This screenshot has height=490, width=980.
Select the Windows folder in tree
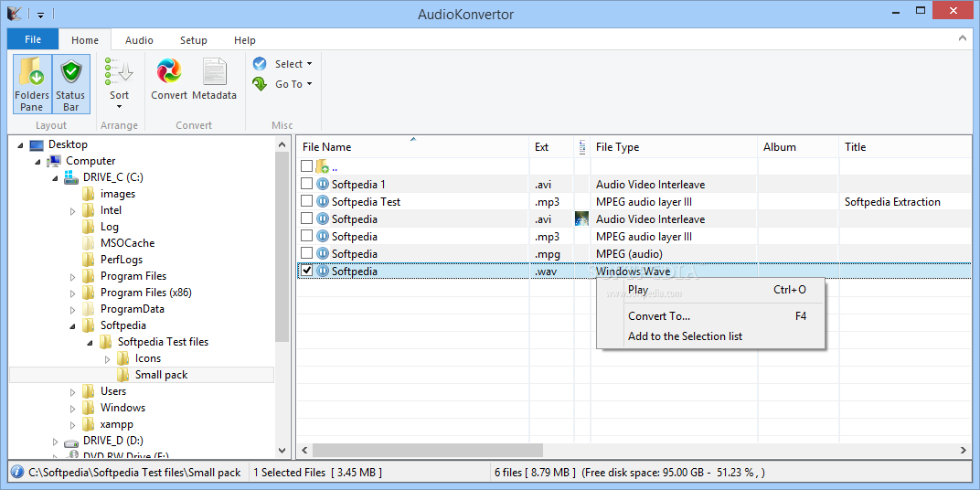(x=122, y=408)
